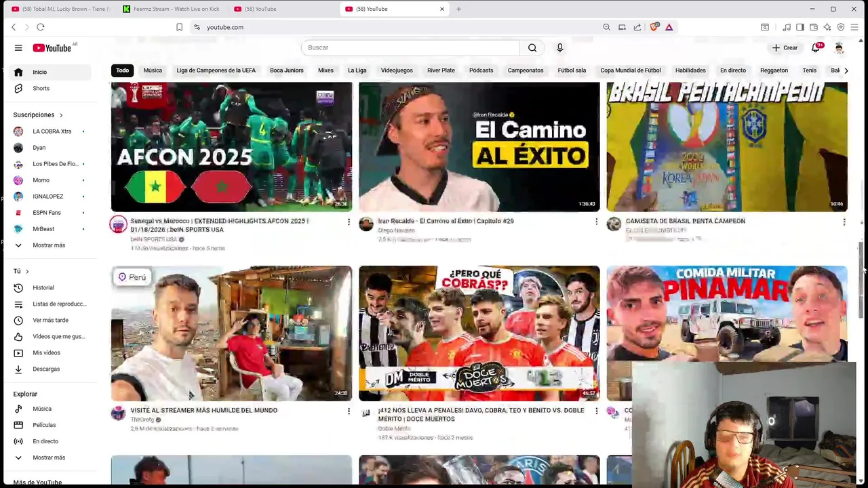Open the Suscripciones section arrow
The image size is (868, 488).
coord(60,115)
